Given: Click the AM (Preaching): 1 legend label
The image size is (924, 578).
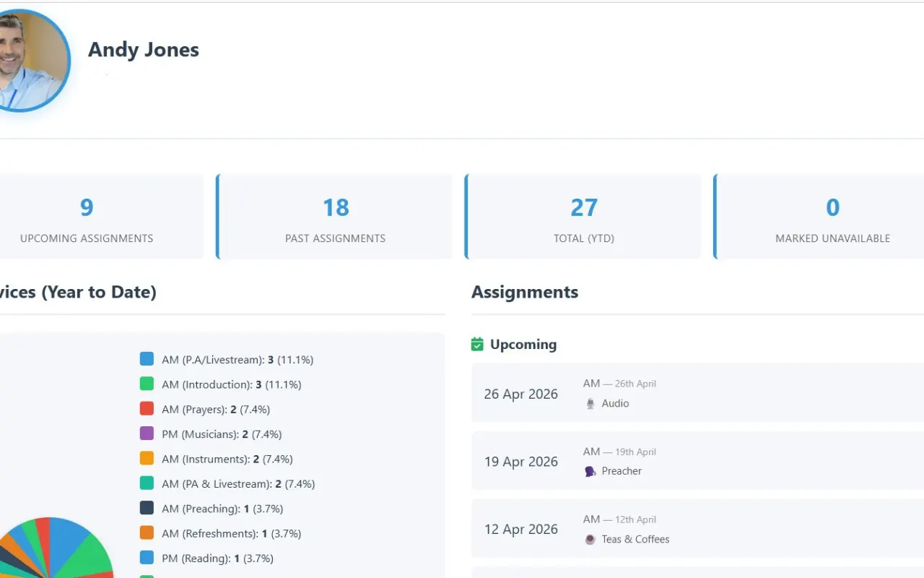Looking at the screenshot, I should point(222,509).
